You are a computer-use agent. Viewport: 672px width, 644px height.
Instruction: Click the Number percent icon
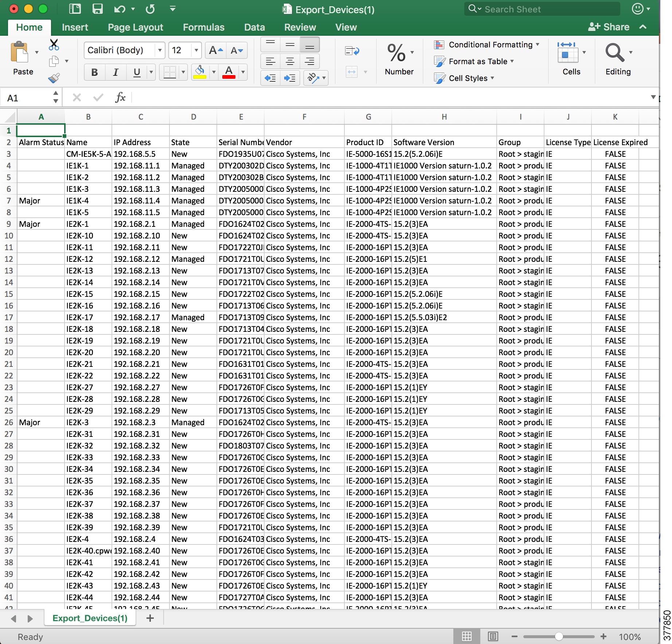click(x=396, y=53)
